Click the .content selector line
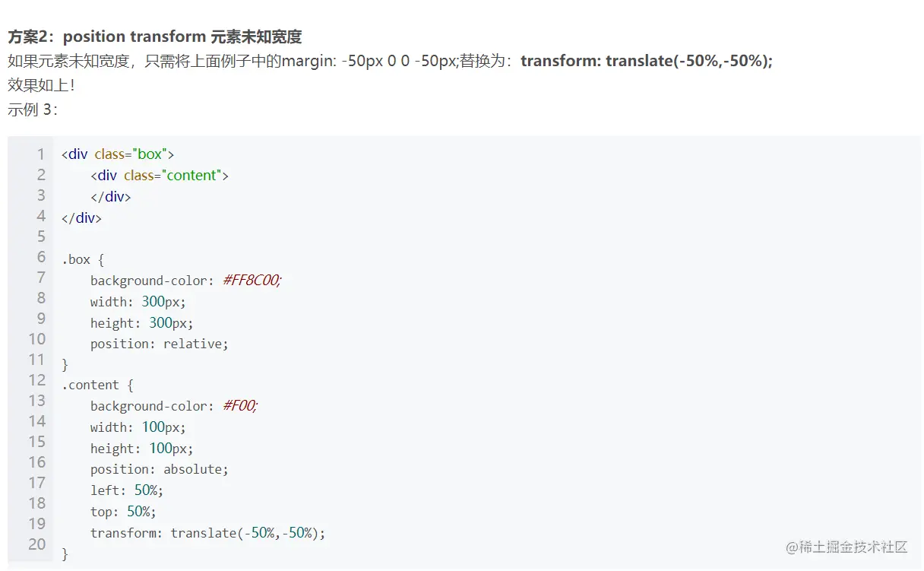The image size is (924, 571). [97, 385]
